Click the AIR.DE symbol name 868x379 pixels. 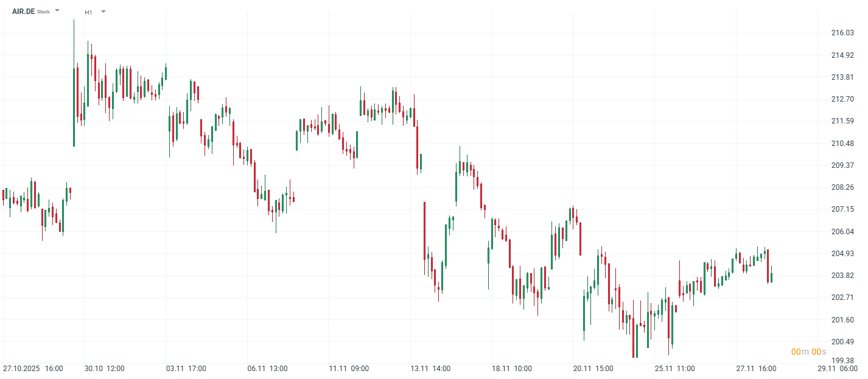coord(24,12)
